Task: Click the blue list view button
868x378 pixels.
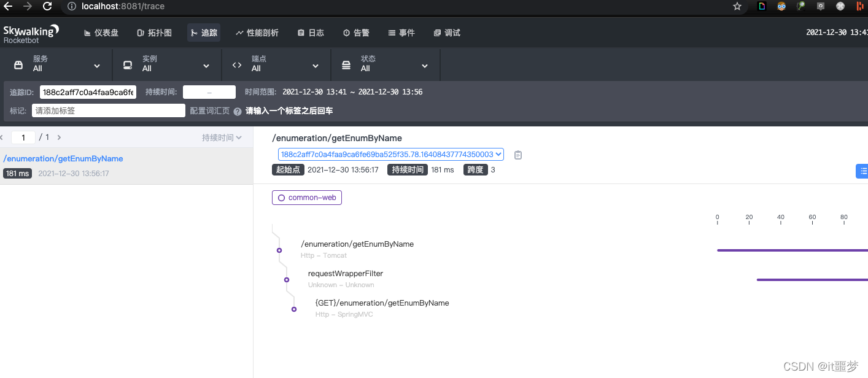Action: 862,171
